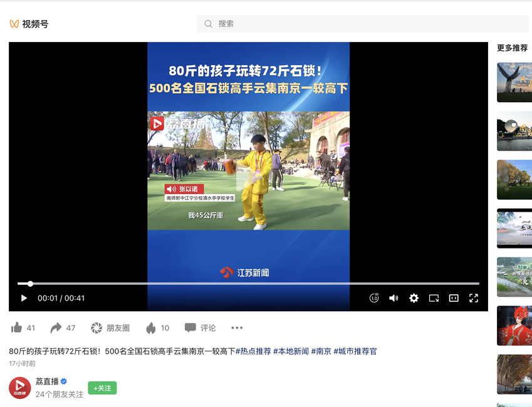Toggle picture-in-picture mode
The height and width of the screenshot is (407, 532).
434,298
